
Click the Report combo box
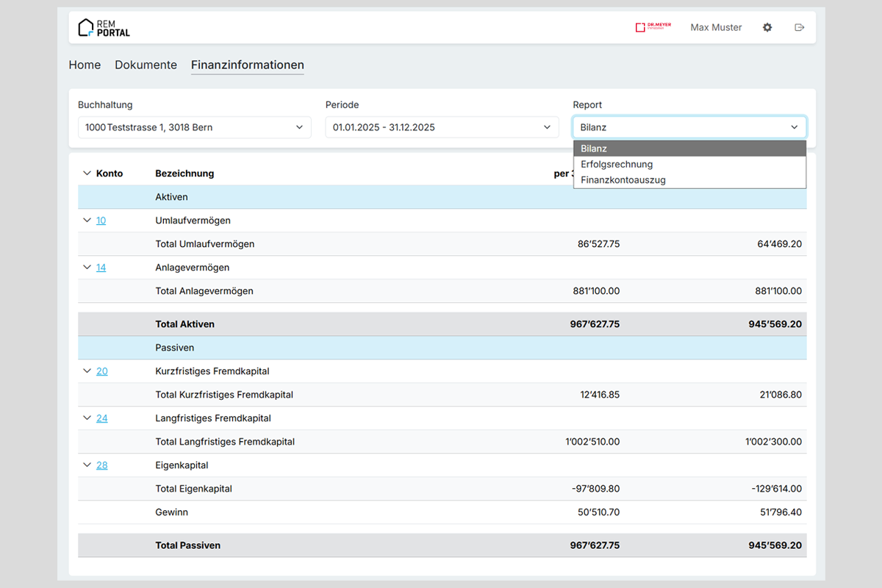689,127
